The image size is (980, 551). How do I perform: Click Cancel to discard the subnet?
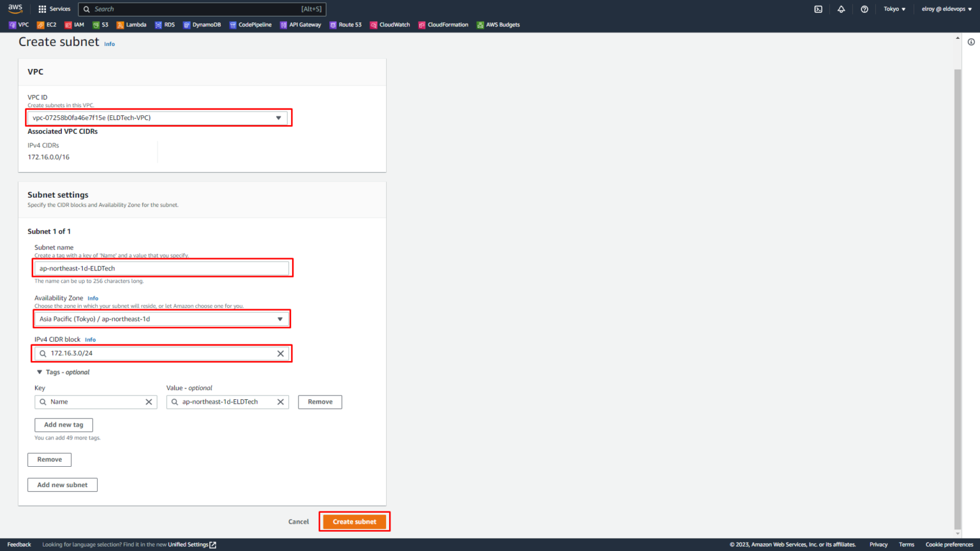pos(298,522)
